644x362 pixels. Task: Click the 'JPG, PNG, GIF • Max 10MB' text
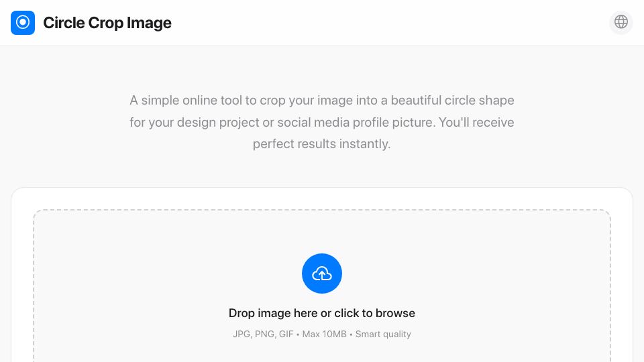click(290, 334)
